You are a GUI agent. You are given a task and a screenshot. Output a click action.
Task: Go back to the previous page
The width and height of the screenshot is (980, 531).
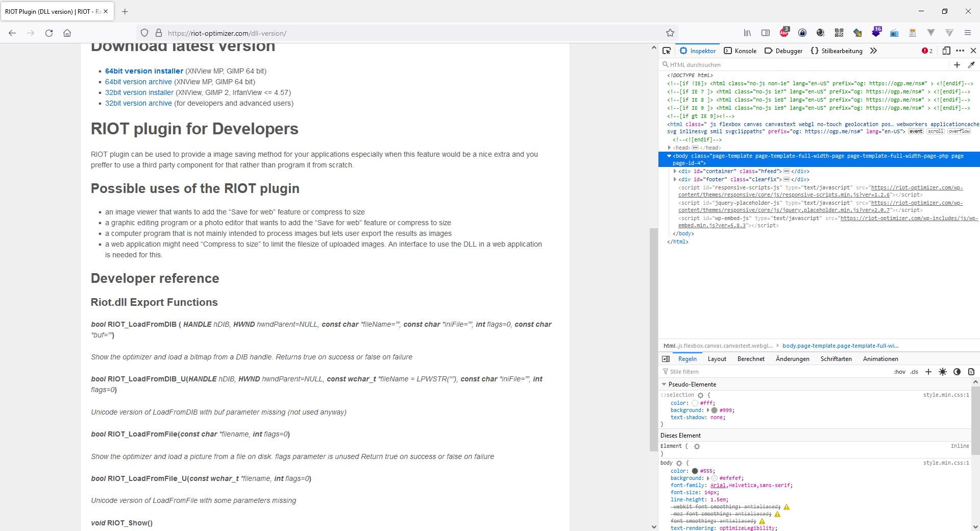pos(12,33)
